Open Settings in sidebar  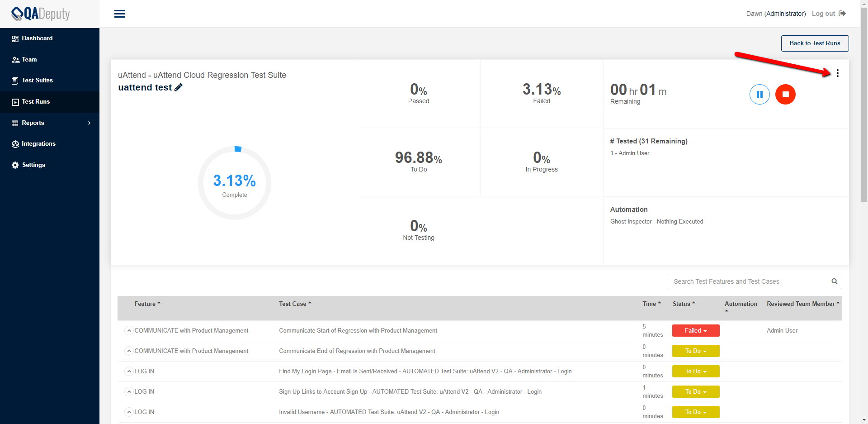[x=34, y=165]
